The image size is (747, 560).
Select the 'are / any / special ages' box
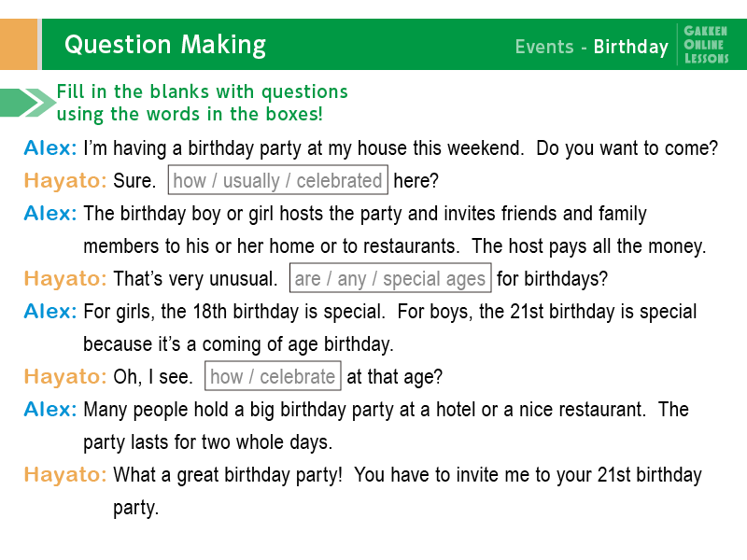tap(390, 278)
